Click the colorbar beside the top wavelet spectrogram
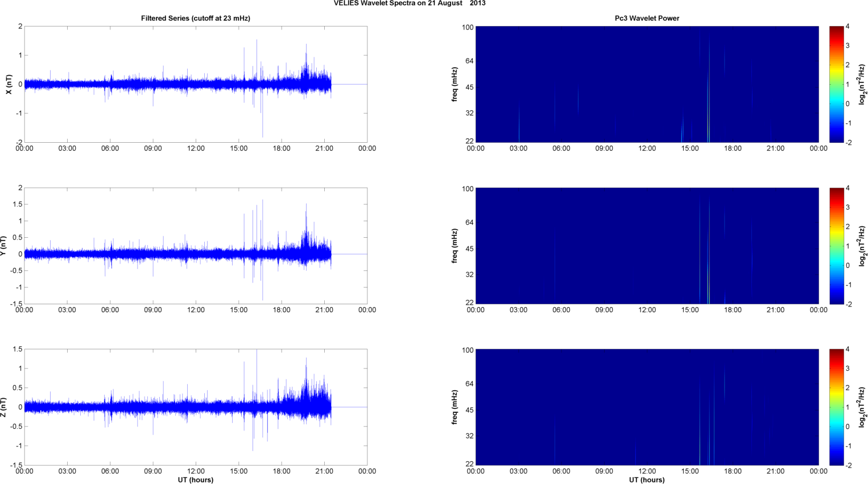This screenshot has width=868, height=484. (836, 84)
